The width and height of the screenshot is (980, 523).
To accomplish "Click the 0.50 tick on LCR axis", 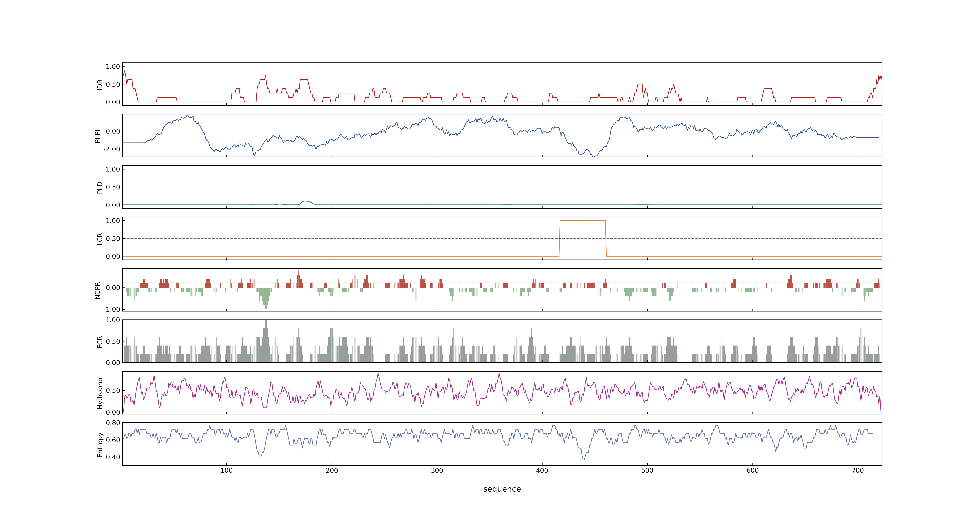I will (x=113, y=239).
